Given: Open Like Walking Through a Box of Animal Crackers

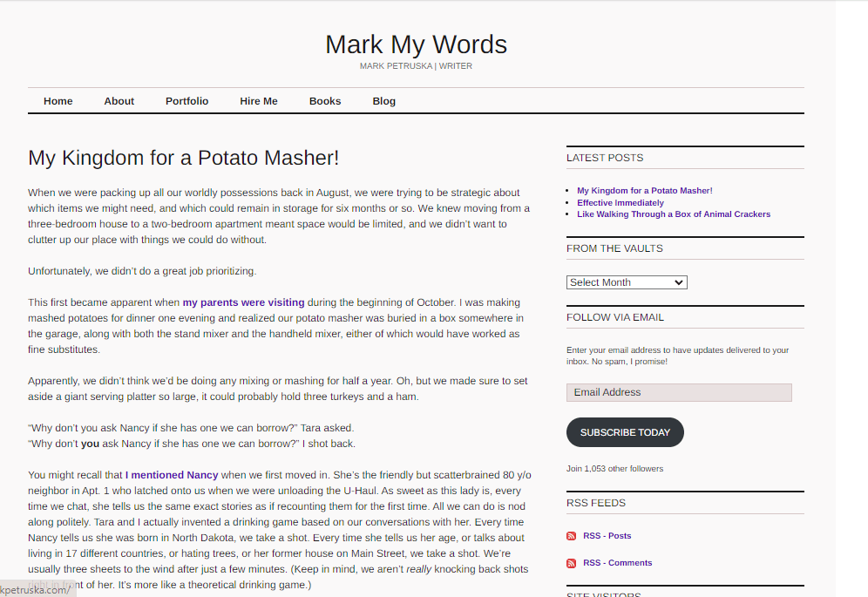Looking at the screenshot, I should point(673,214).
